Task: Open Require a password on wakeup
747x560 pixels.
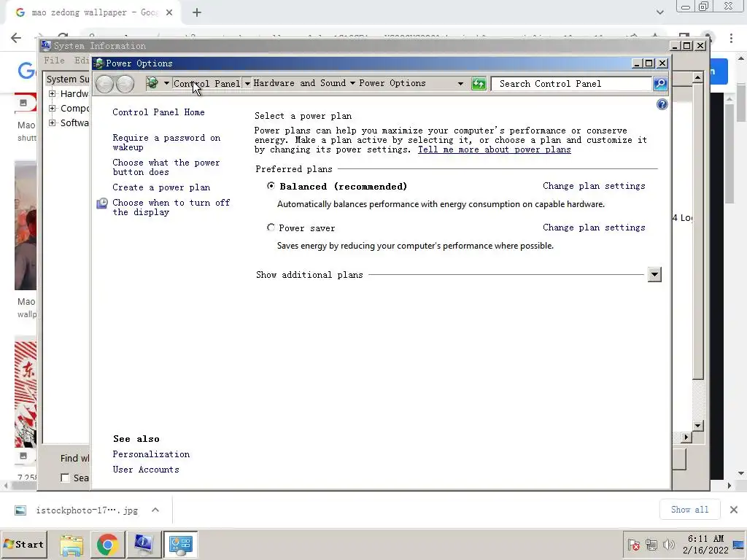Action: pyautogui.click(x=166, y=142)
